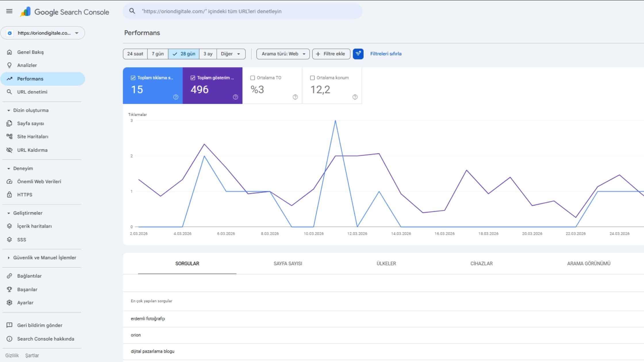
Task: Open URL denetimi via its magnifier icon
Action: 10,92
